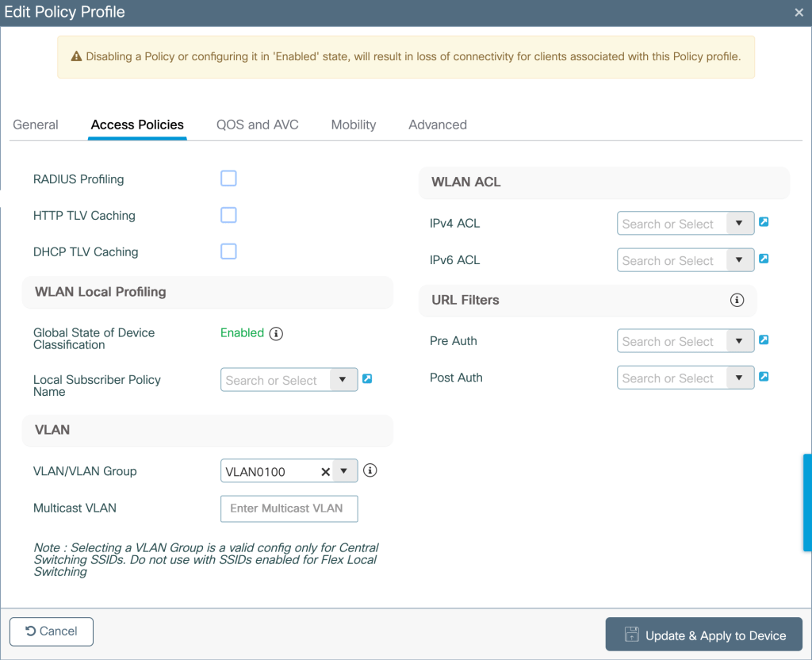Switch to the QOS and AVC tab
This screenshot has width=812, height=660.
click(x=257, y=125)
